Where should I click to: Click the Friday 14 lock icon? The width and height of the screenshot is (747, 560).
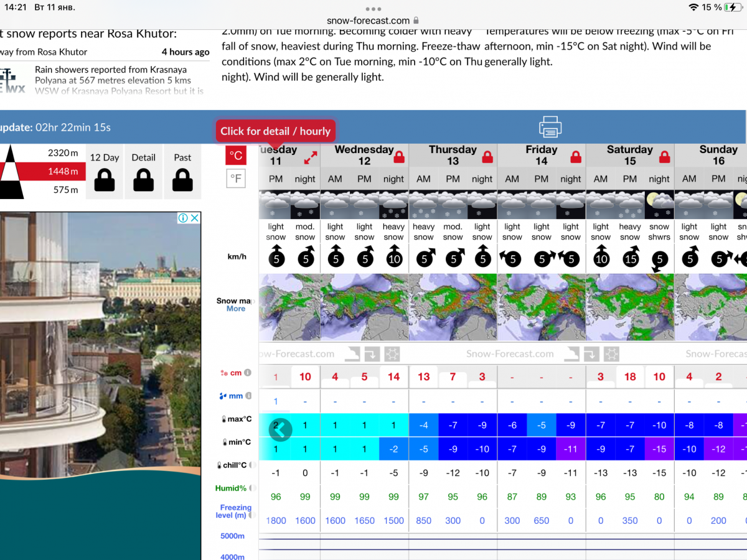(576, 157)
